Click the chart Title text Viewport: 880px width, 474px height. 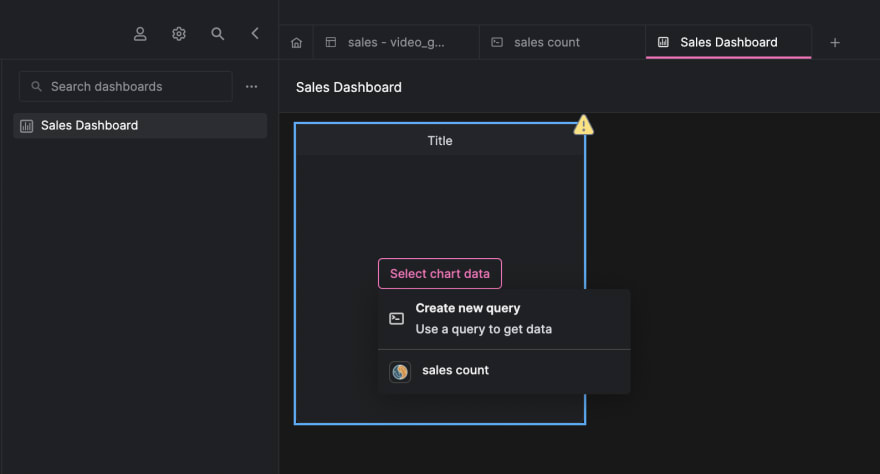440,141
